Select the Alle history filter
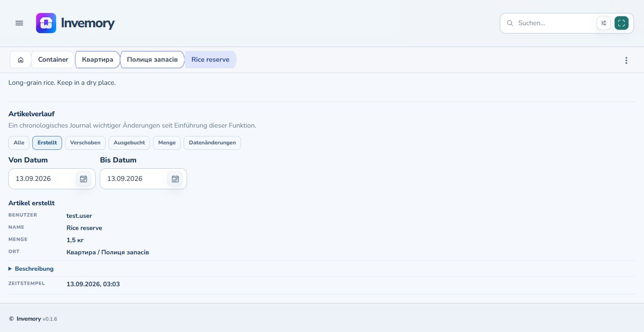 (x=19, y=143)
